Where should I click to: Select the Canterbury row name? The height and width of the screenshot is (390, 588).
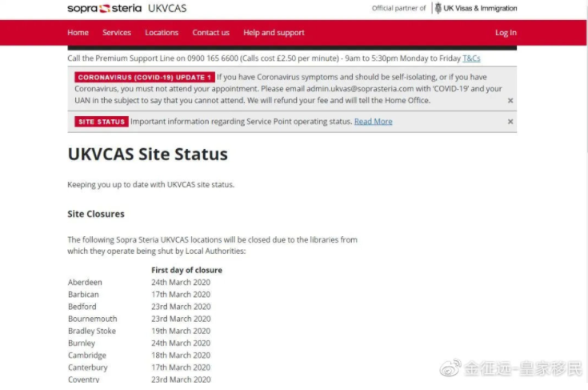click(88, 367)
